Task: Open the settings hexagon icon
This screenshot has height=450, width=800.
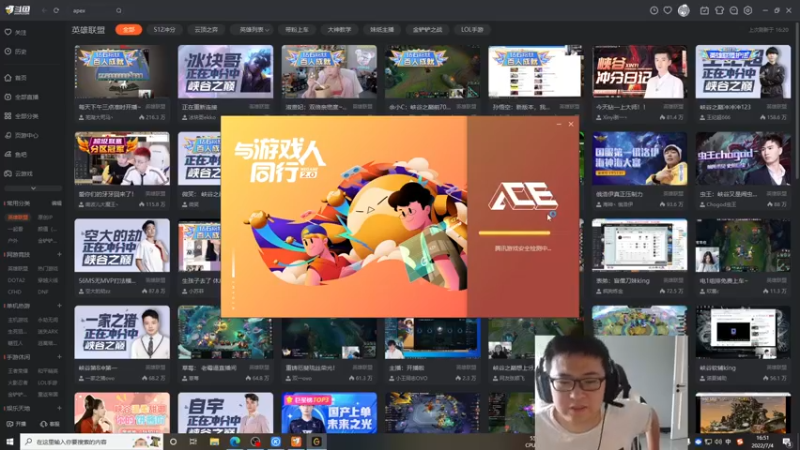Action: pyautogui.click(x=748, y=10)
